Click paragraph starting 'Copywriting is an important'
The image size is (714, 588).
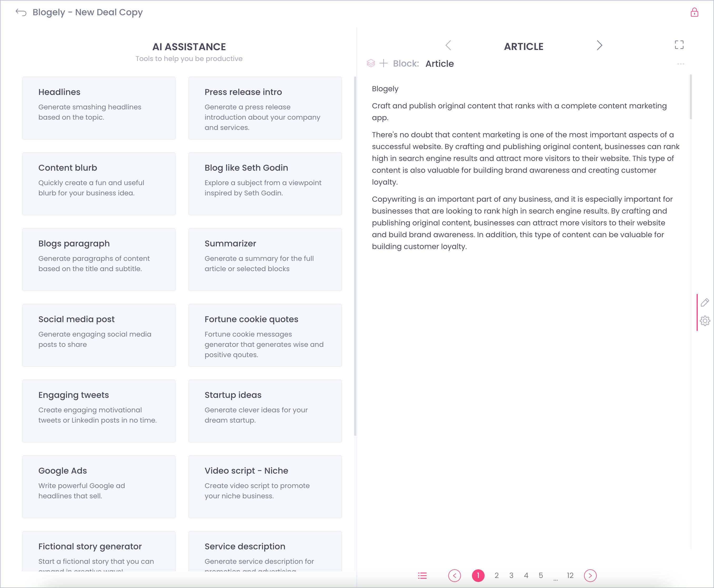coord(522,223)
